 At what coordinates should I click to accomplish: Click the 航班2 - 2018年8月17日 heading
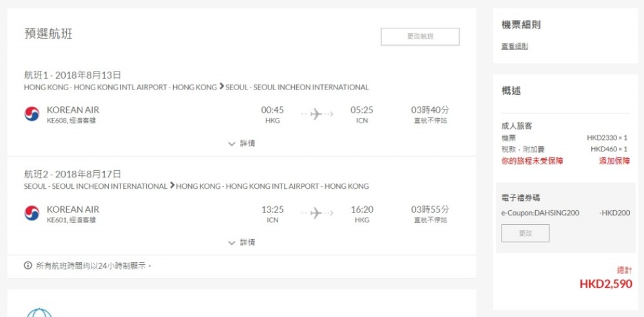tap(73, 175)
